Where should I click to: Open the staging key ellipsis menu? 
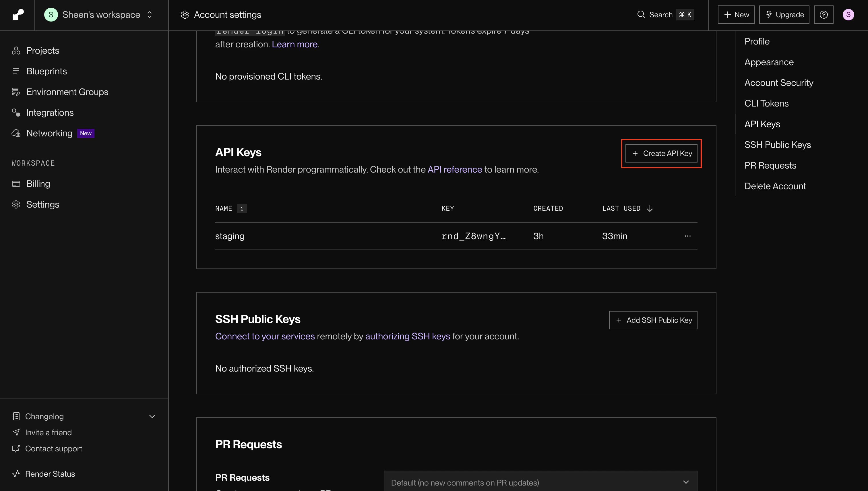pos(688,236)
